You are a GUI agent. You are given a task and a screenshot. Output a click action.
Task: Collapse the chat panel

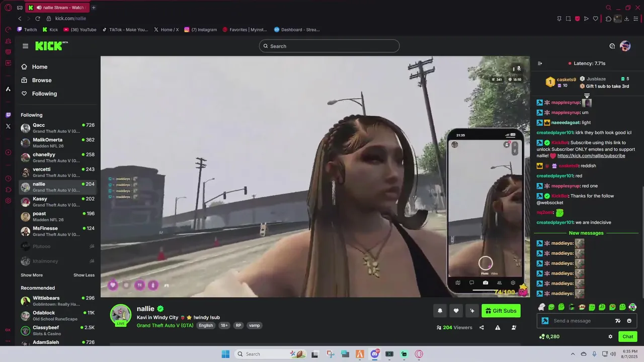coord(540,63)
